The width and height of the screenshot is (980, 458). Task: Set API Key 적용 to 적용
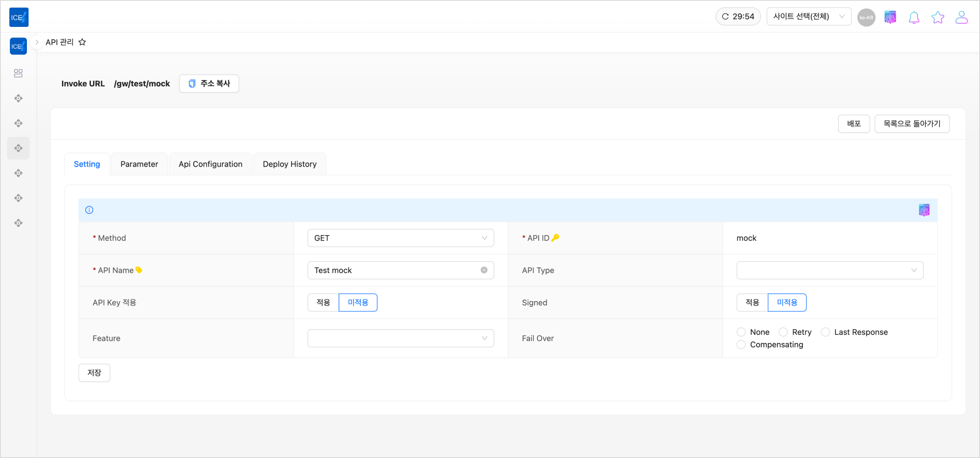[x=323, y=302]
